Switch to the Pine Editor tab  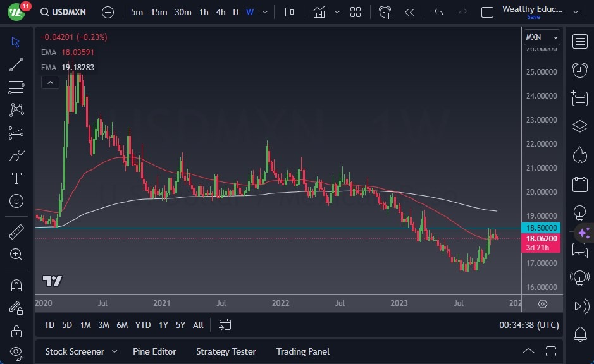point(154,351)
